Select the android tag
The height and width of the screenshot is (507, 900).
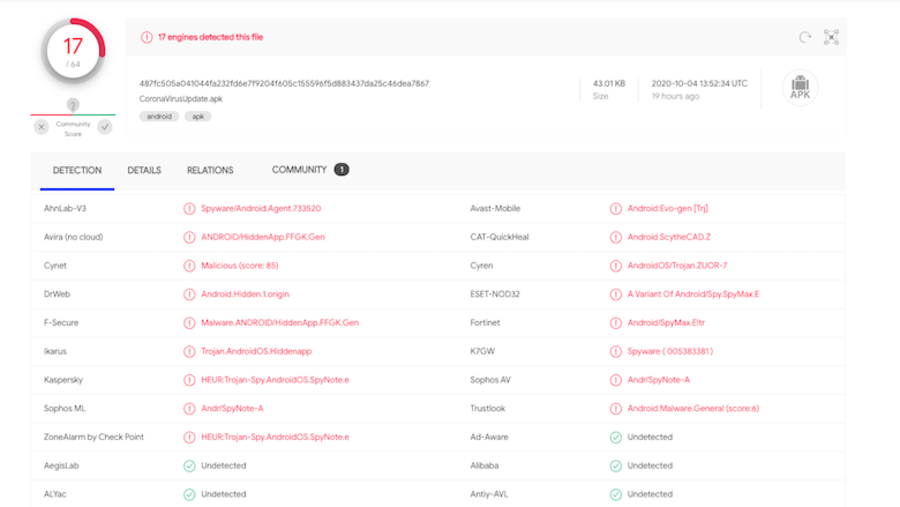(159, 117)
